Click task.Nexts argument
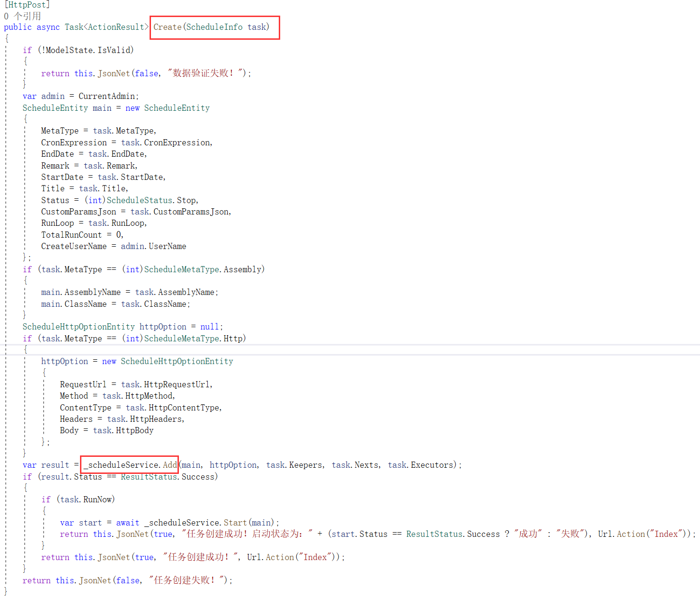 (x=355, y=465)
